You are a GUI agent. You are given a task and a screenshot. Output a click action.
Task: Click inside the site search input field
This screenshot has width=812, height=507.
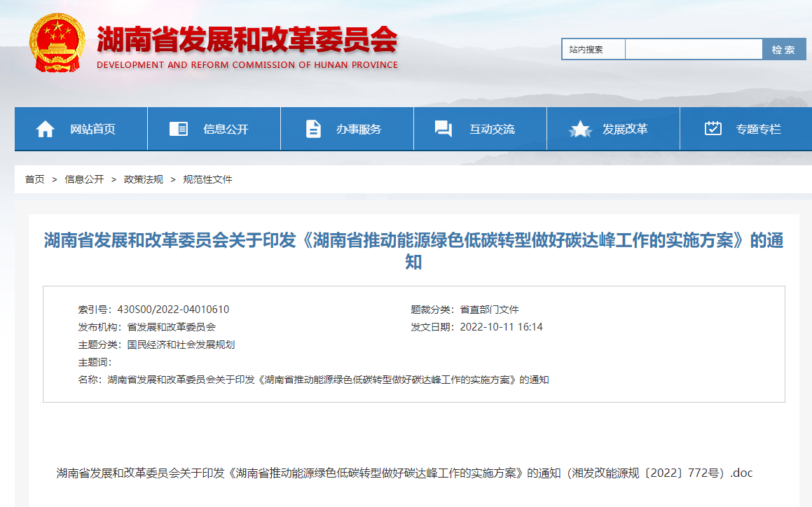694,48
